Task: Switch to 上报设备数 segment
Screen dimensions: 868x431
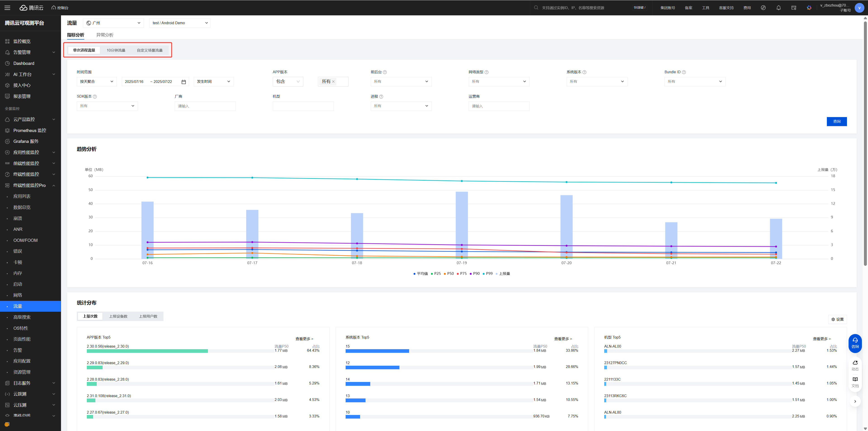Action: [x=118, y=316]
